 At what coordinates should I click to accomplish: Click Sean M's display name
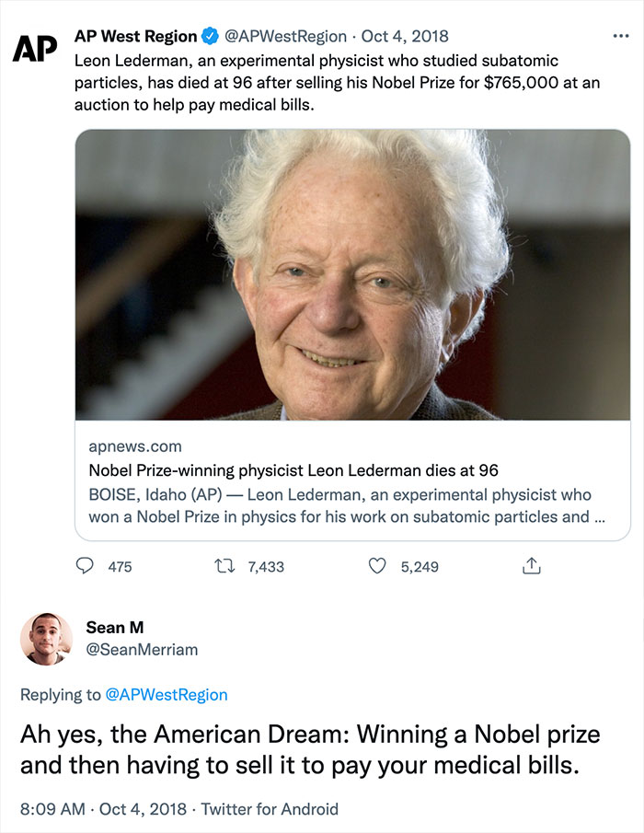pos(116,628)
